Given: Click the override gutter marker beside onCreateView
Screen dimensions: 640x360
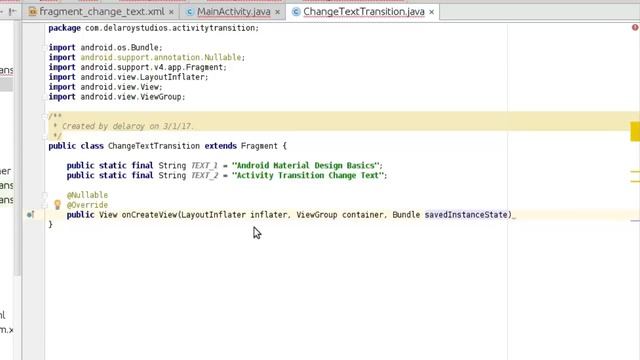Looking at the screenshot, I should coord(31,214).
